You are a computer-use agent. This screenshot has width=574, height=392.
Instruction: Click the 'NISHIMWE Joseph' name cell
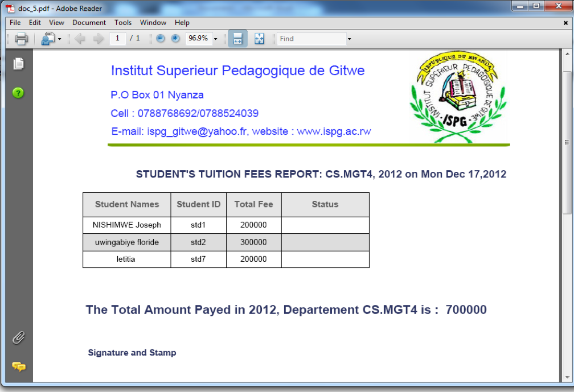126,225
